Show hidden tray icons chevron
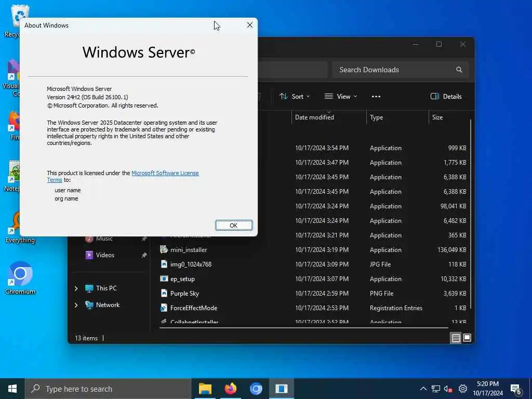The width and height of the screenshot is (532, 399). click(x=423, y=389)
